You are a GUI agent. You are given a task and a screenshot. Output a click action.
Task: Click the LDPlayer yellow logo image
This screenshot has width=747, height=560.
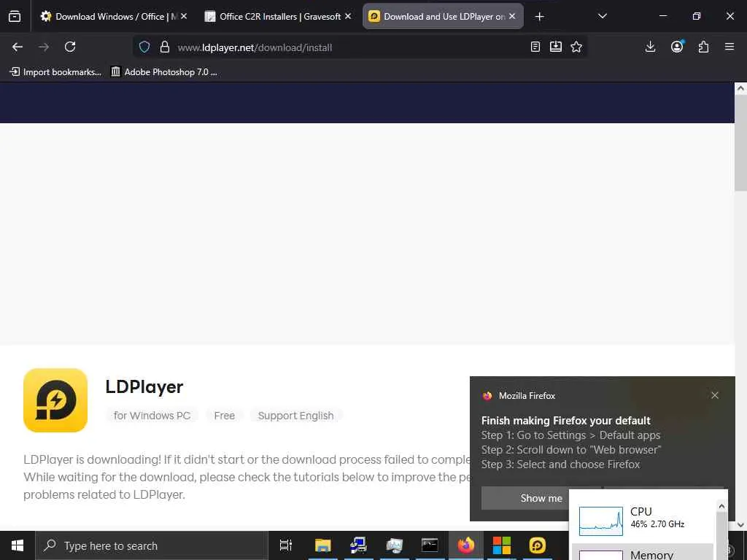click(55, 400)
